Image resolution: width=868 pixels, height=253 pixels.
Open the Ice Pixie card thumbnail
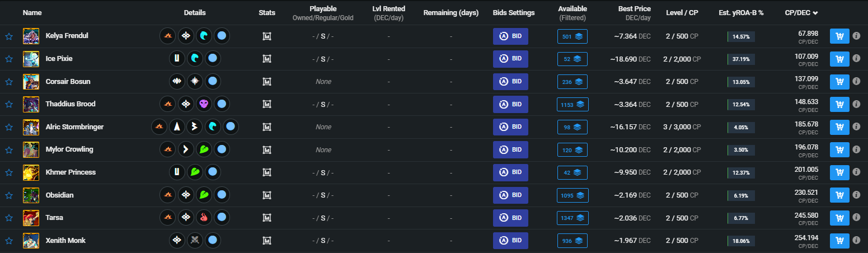(31, 59)
